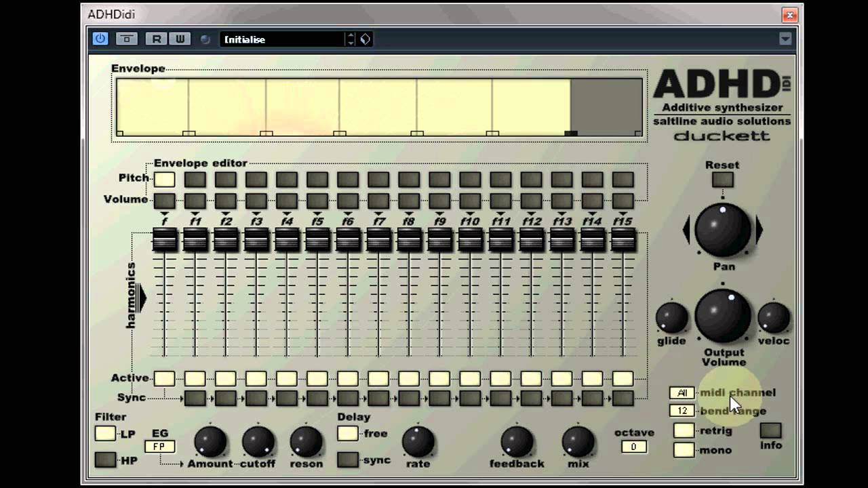868x488 pixels.
Task: Click the first envelope node at far left
Action: point(120,134)
